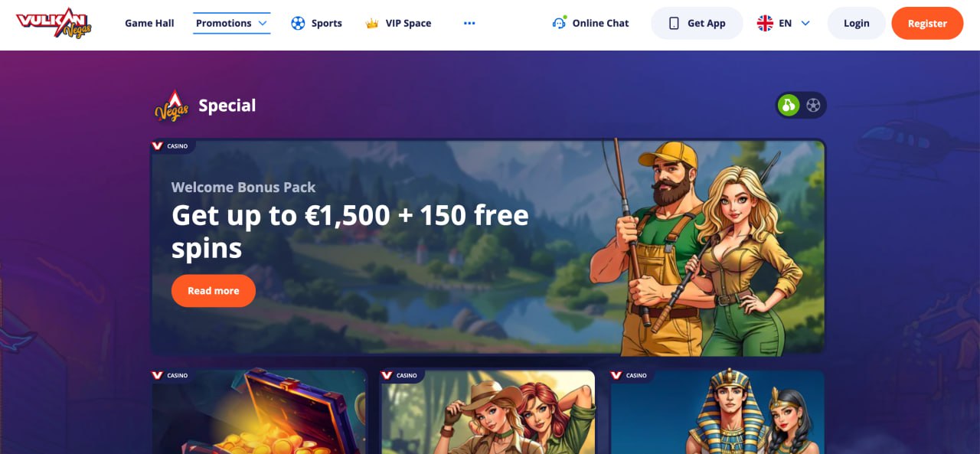The height and width of the screenshot is (454, 980).
Task: Click the Login button
Action: pyautogui.click(x=857, y=23)
